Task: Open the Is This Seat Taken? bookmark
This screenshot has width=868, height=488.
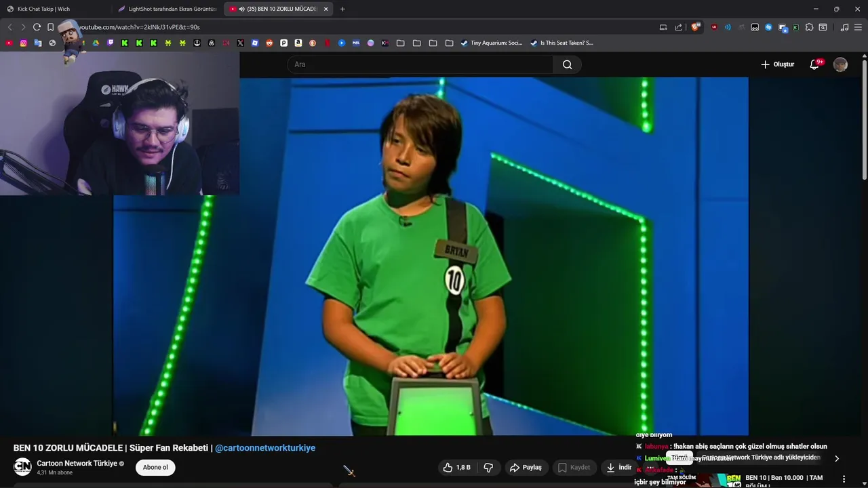Action: (561, 43)
